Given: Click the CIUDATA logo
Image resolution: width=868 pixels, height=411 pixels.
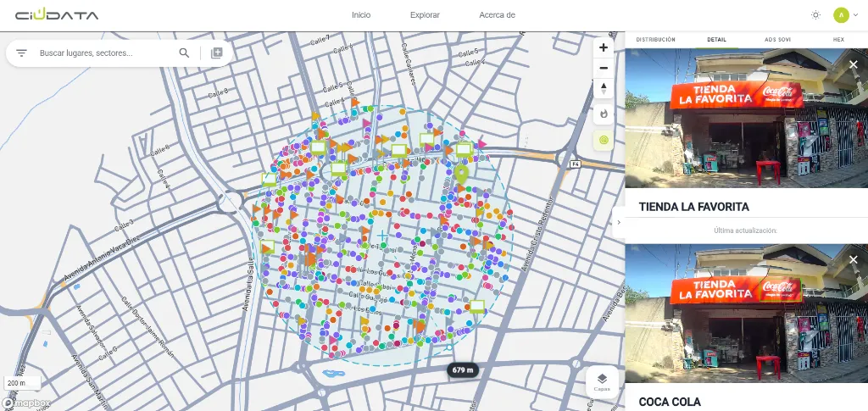Looking at the screenshot, I should pyautogui.click(x=57, y=15).
